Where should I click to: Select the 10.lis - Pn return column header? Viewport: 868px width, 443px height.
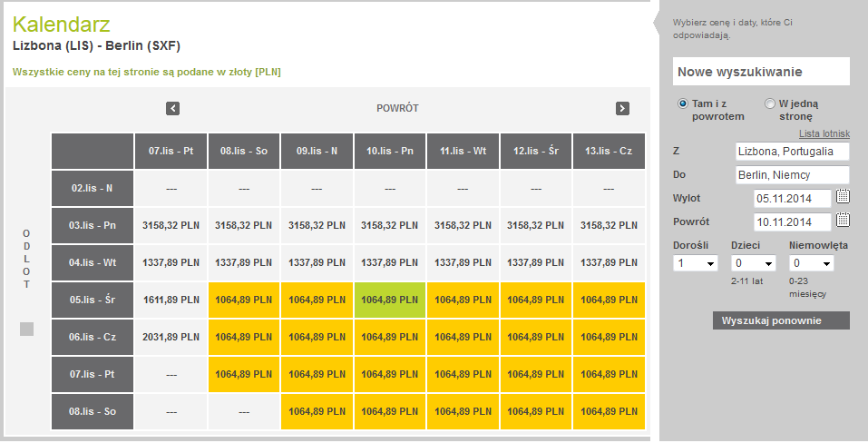(x=390, y=151)
